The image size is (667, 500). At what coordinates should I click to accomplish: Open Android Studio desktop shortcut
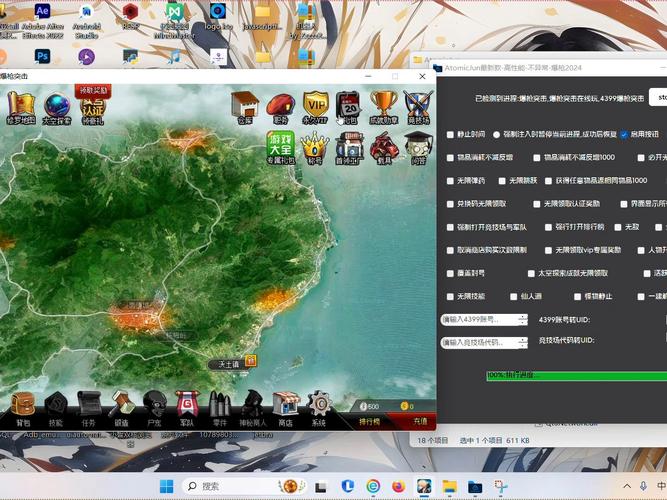[x=87, y=20]
